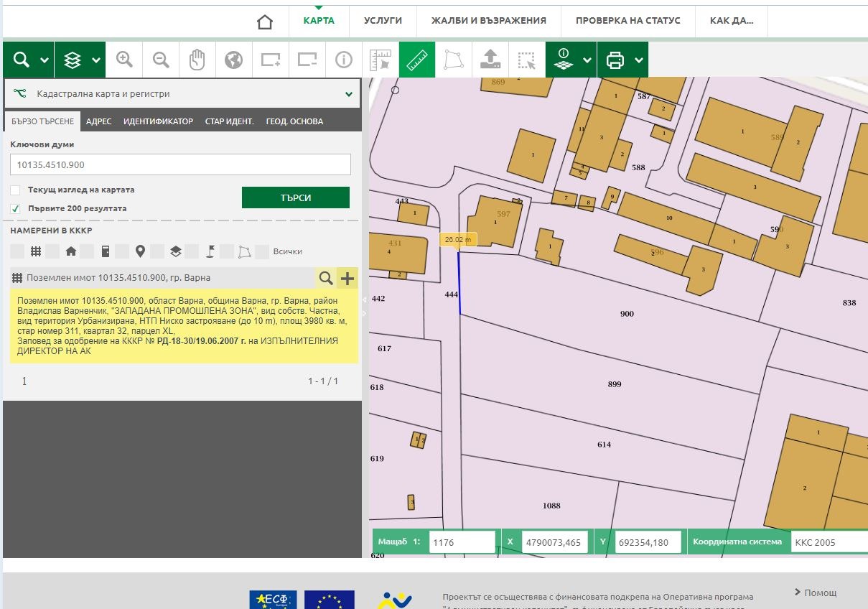Open the 'УСЛУГИ' menu item

coord(383,21)
